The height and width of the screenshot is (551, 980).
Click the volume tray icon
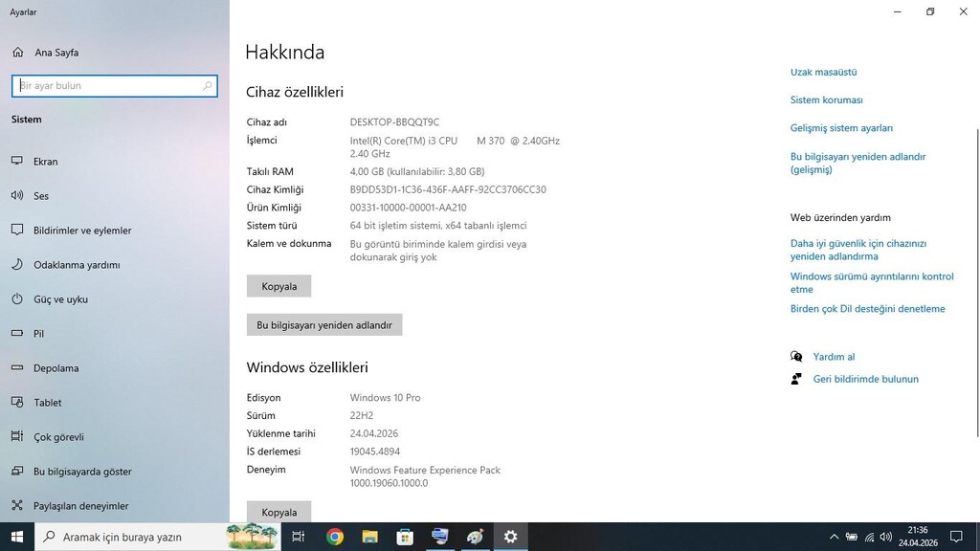885,537
